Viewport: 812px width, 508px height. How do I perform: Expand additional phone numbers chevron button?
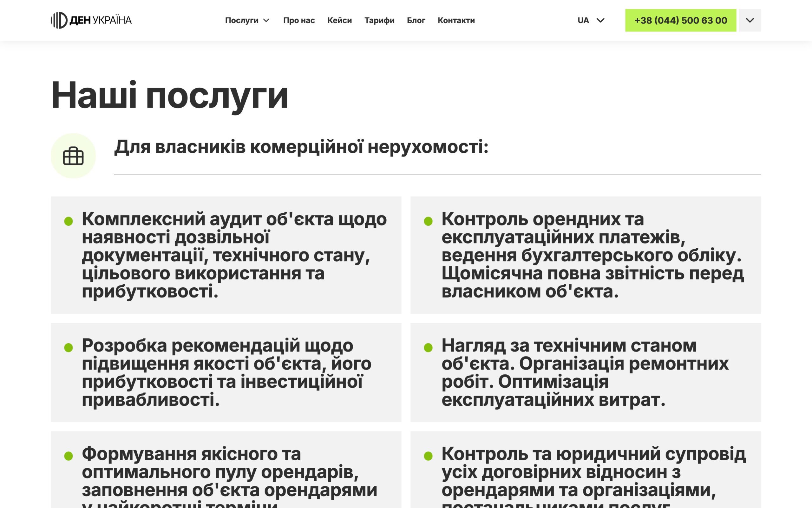(x=750, y=21)
